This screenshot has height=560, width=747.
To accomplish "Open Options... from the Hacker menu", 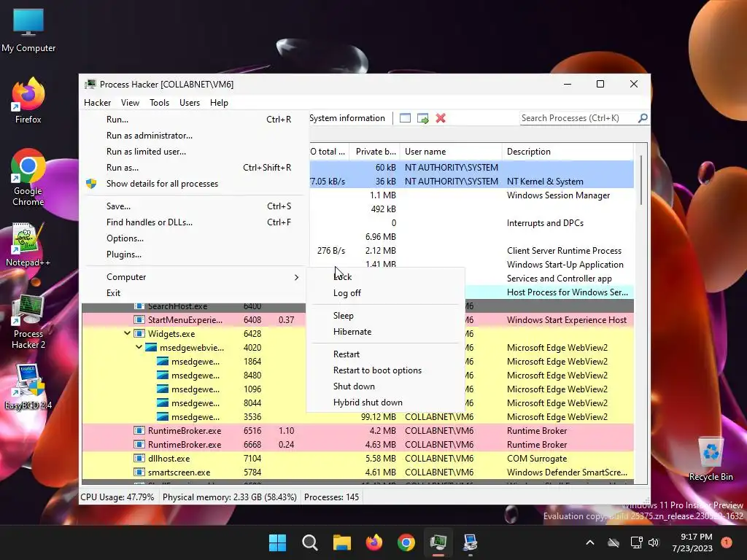I will pyautogui.click(x=194, y=238).
